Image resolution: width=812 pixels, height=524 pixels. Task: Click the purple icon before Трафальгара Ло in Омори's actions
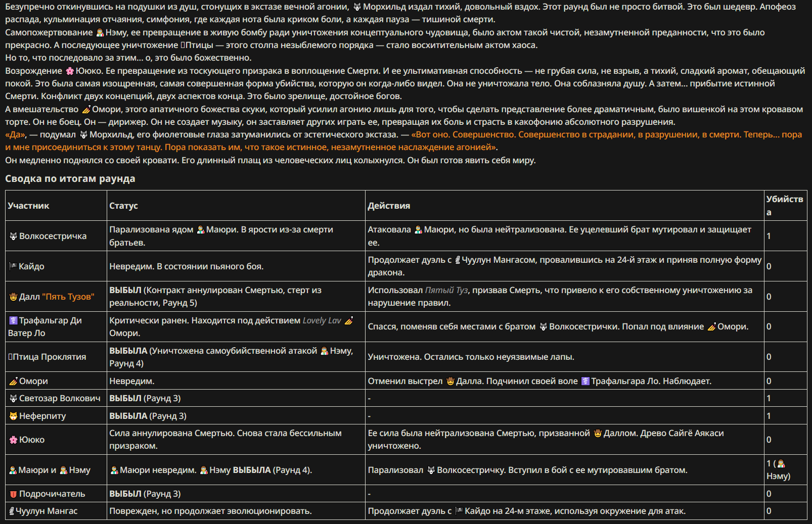coord(585,381)
